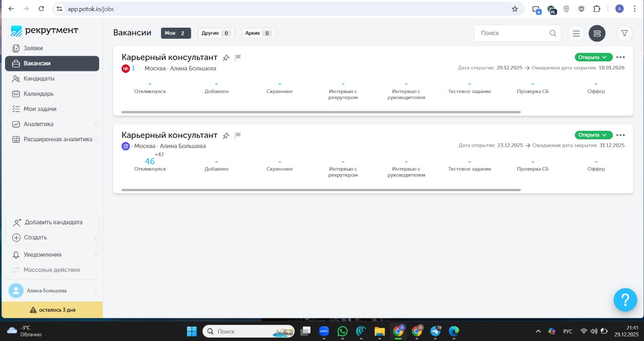Open the filter funnel icon

624,33
